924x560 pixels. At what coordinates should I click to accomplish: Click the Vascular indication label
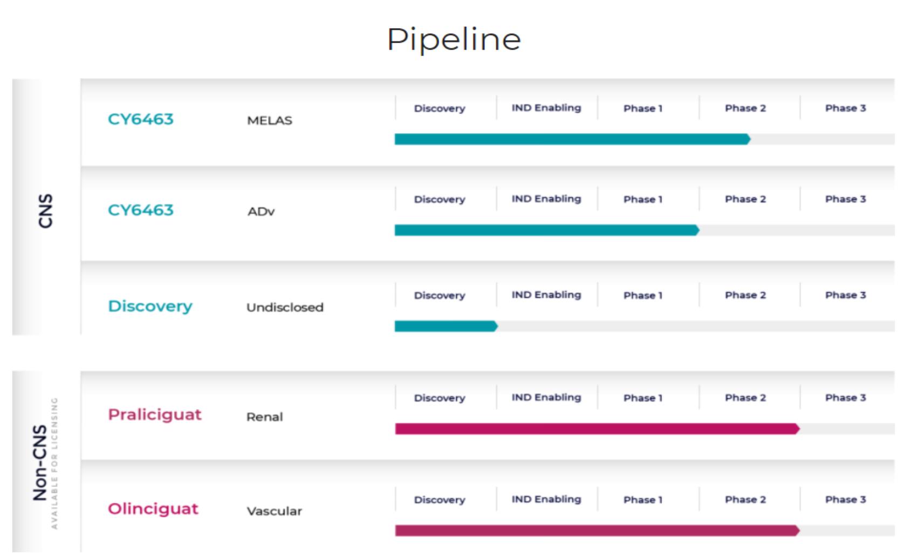274,511
